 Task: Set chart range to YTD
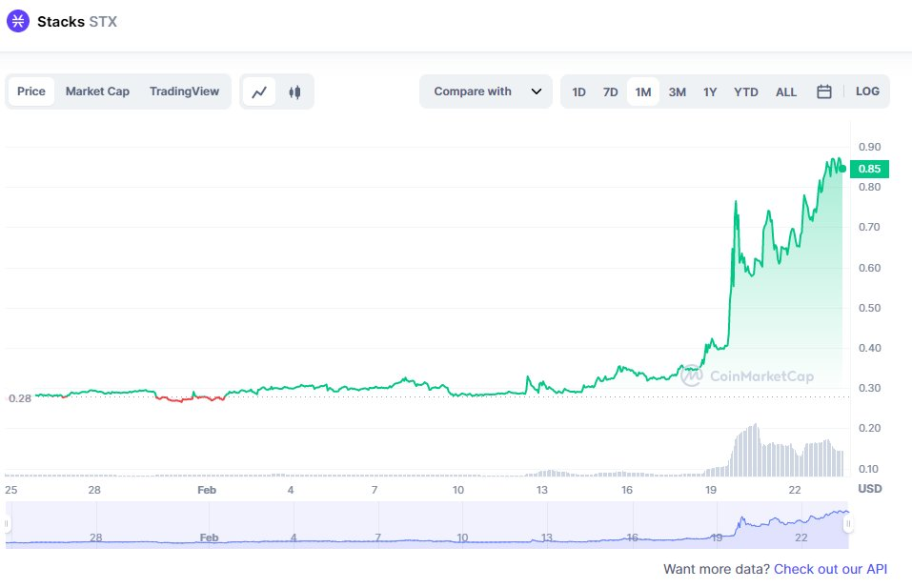(745, 91)
